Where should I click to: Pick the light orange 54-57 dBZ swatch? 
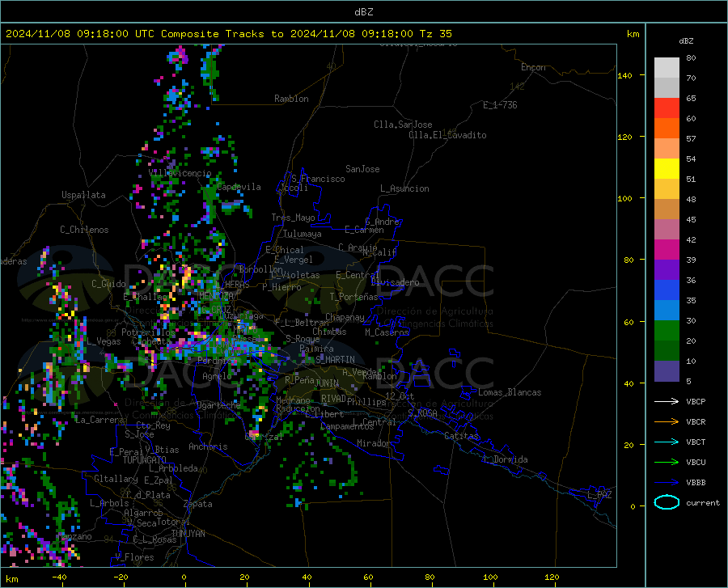pos(667,149)
